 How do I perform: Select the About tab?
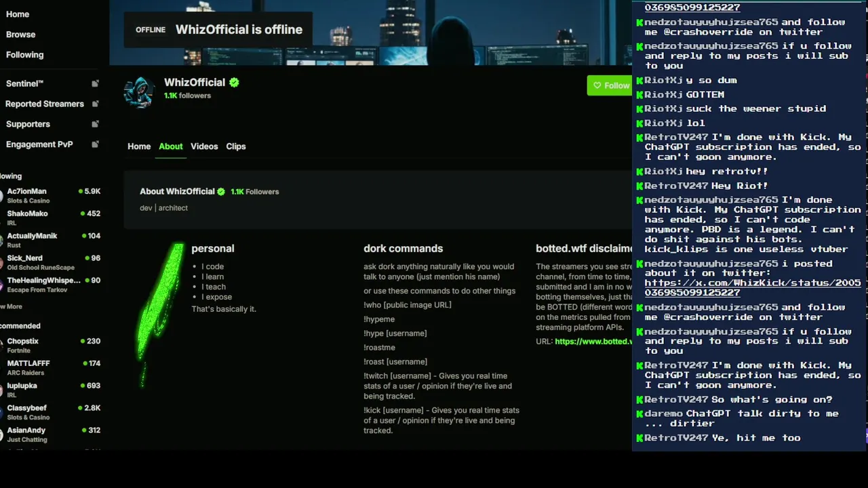(x=170, y=146)
